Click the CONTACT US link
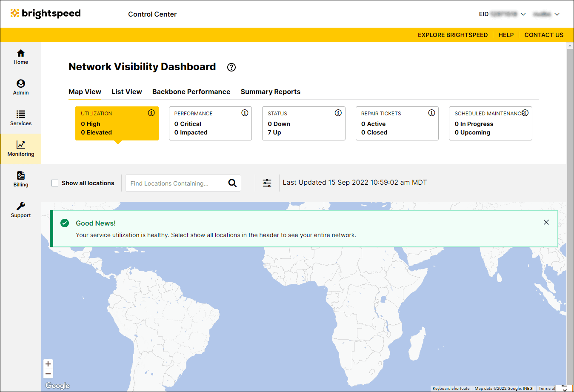Screen dimensions: 574x392 coord(544,35)
